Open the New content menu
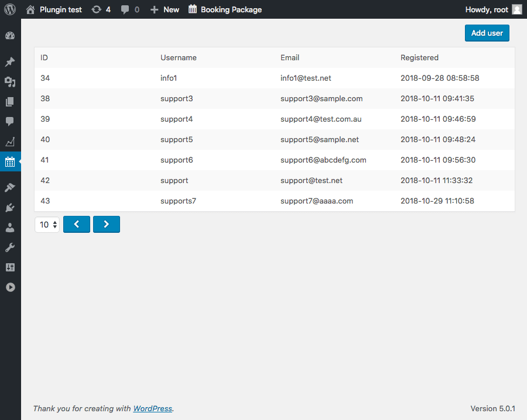 point(172,10)
